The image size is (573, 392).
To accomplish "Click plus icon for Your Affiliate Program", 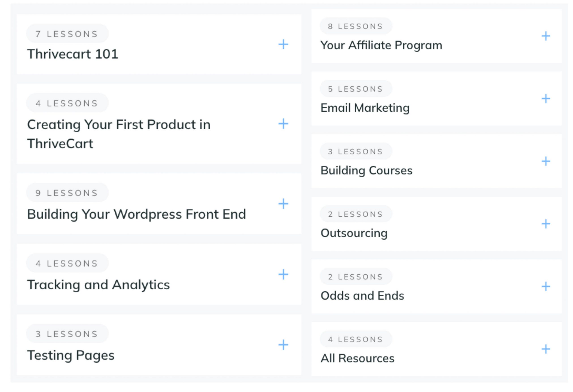I will click(x=546, y=36).
